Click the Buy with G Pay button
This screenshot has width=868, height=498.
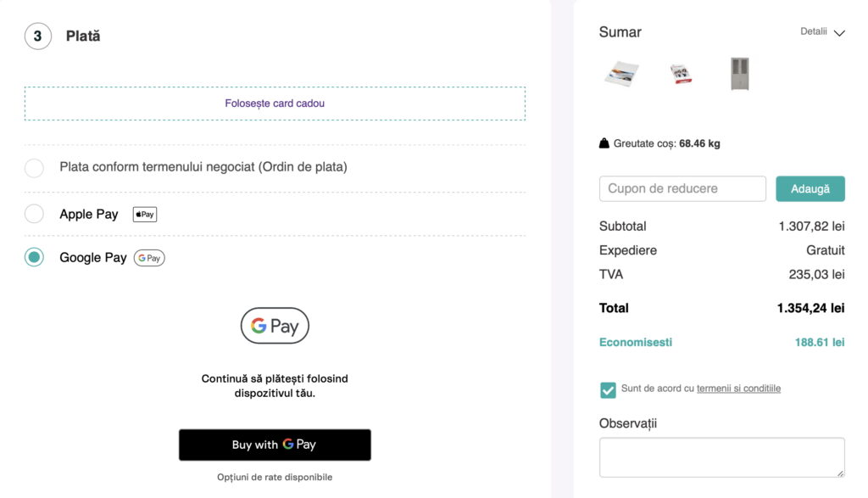pyautogui.click(x=275, y=445)
